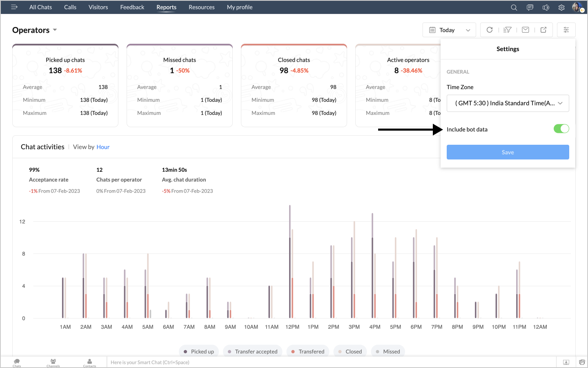Switch to the Visitors tab

click(98, 7)
